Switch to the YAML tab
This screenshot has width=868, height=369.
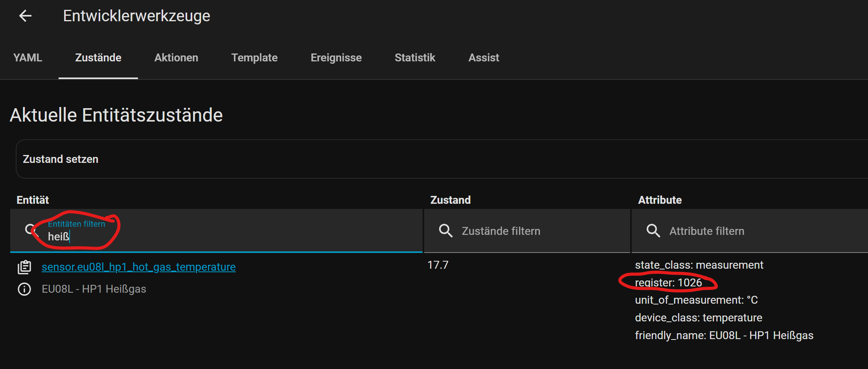(x=28, y=57)
